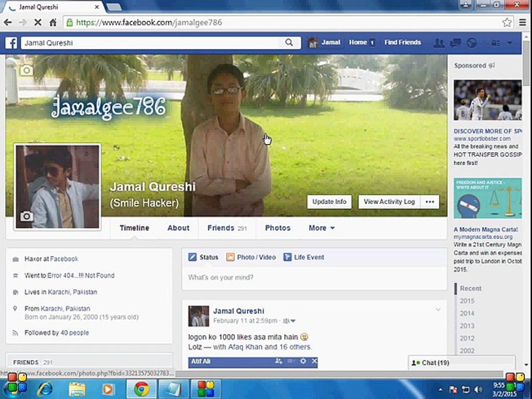Choose Status in the composer
Screen dimensions: 532x399
(x=203, y=257)
